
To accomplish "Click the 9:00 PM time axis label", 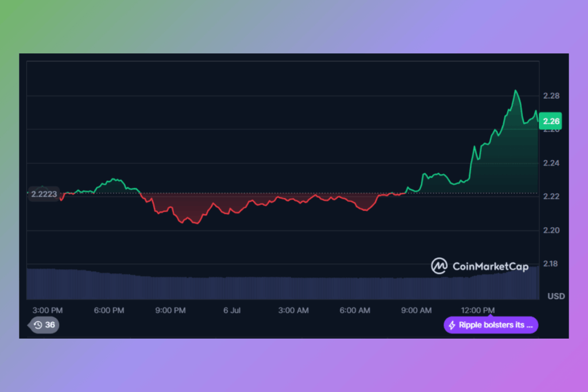I will (x=171, y=310).
